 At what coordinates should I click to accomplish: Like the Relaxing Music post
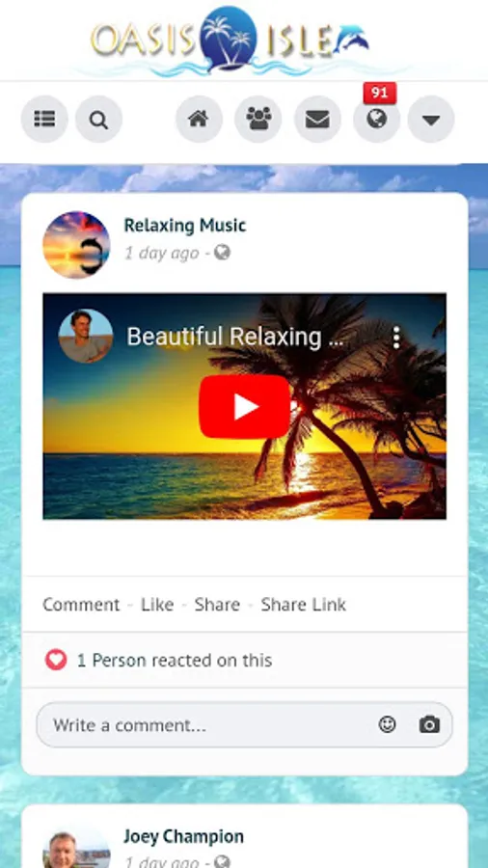click(157, 605)
